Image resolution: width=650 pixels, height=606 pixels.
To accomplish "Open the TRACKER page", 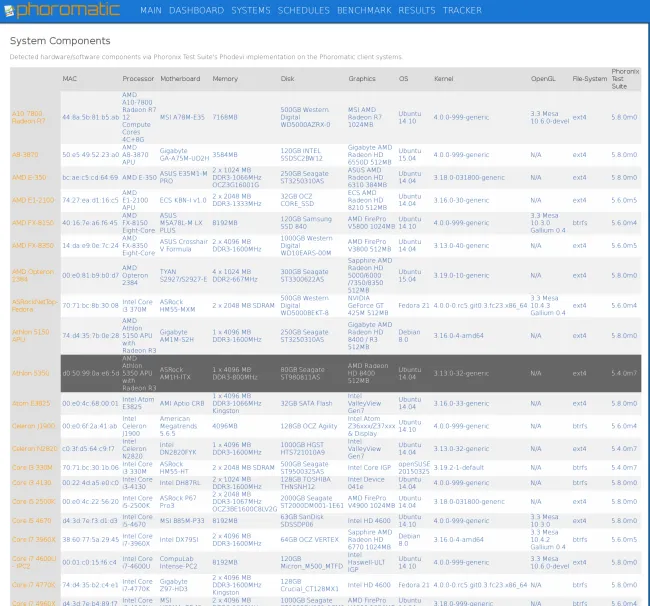I will (462, 10).
